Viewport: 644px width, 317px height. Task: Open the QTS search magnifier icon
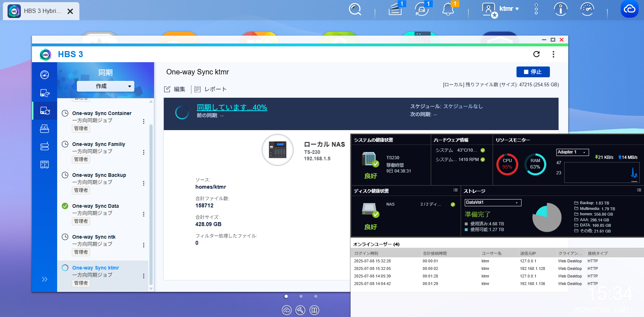pyautogui.click(x=355, y=9)
